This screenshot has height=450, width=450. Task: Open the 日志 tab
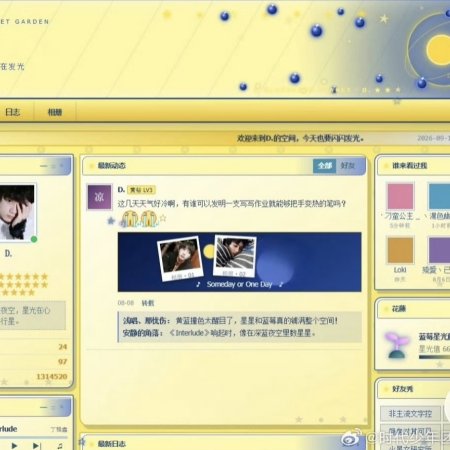[x=13, y=112]
